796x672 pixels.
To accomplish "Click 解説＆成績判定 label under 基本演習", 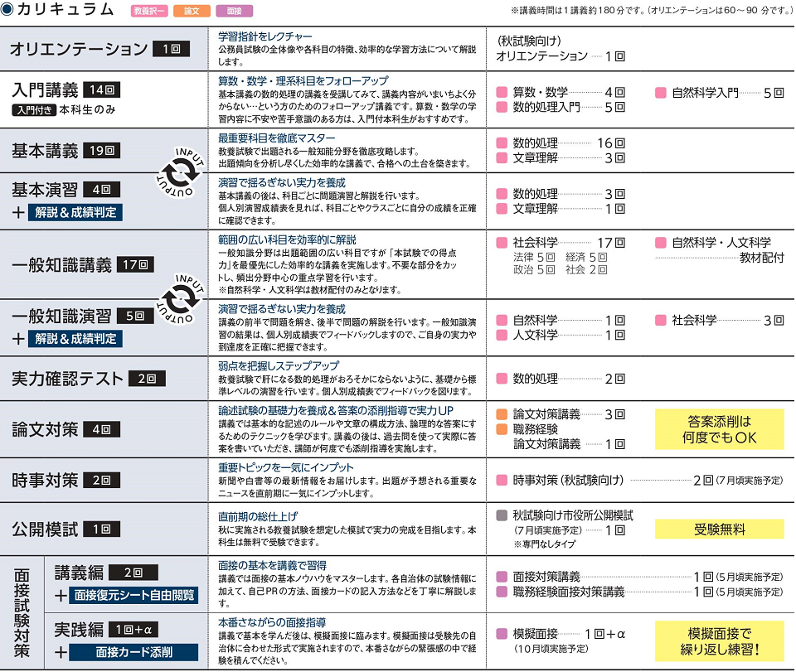I will point(75,212).
